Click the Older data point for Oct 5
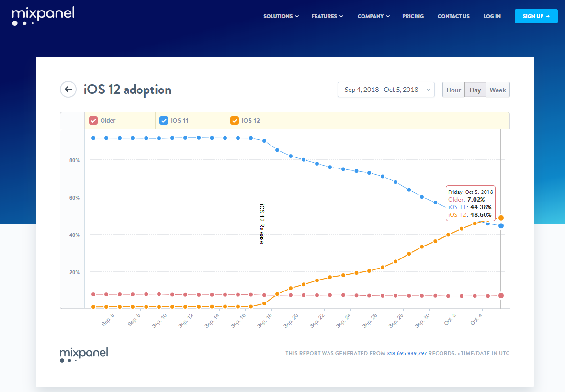The width and height of the screenshot is (565, 392). tap(501, 296)
